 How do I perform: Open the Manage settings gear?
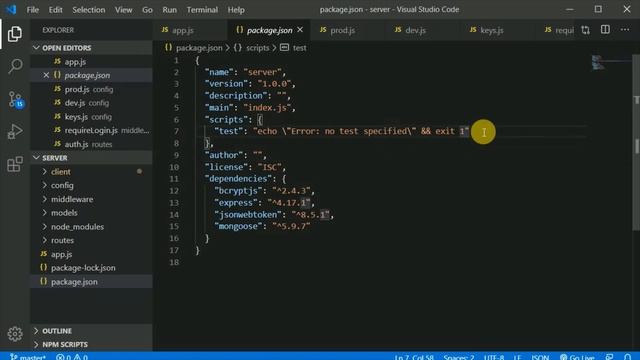tap(15, 333)
